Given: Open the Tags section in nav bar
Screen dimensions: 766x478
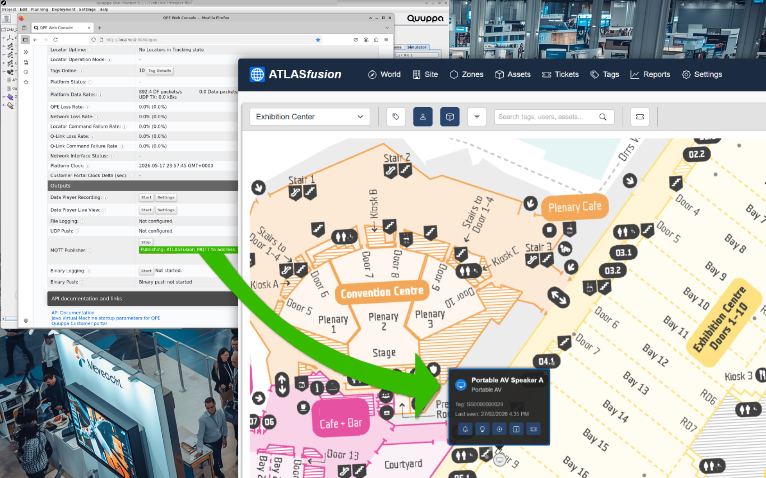Looking at the screenshot, I should 604,74.
